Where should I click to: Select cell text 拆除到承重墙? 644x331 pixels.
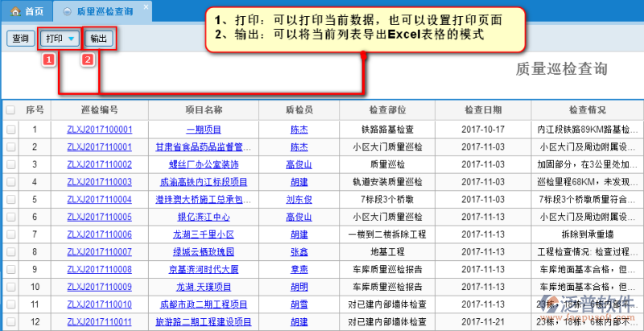click(588, 234)
